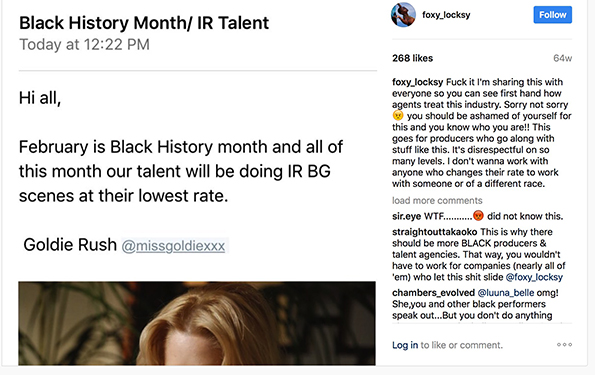Screen dimensions: 595x375
Task: Open straightouttakaoko commenter profile
Action: [x=434, y=232]
